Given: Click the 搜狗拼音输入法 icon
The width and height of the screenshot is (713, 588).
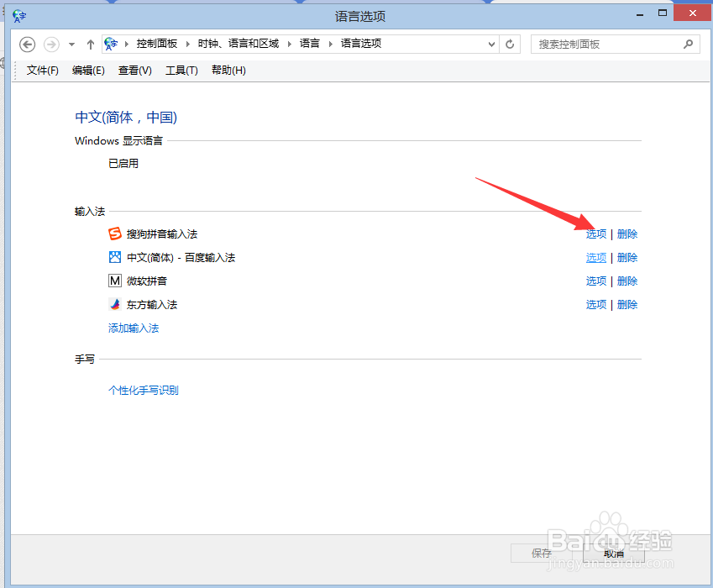Looking at the screenshot, I should [x=114, y=234].
